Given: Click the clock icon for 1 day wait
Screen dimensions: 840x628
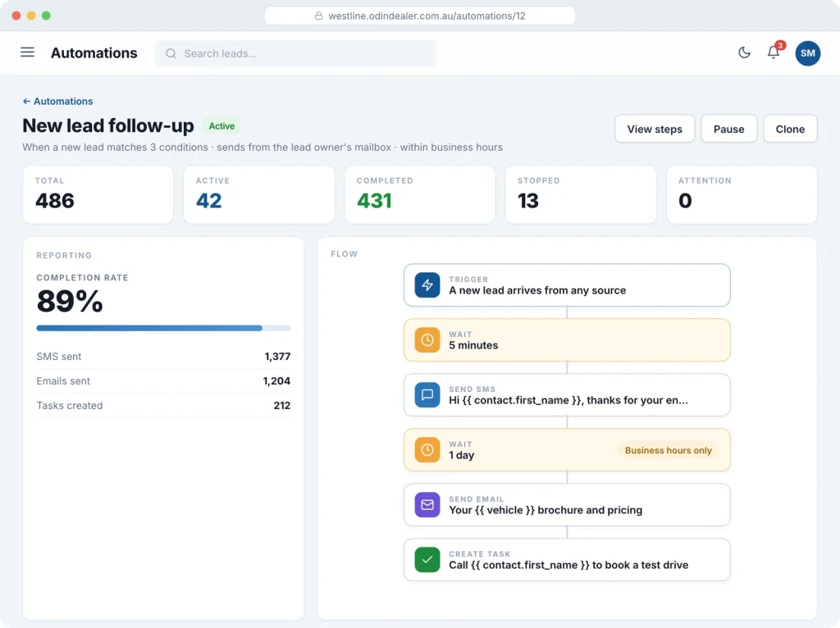Looking at the screenshot, I should (x=427, y=450).
